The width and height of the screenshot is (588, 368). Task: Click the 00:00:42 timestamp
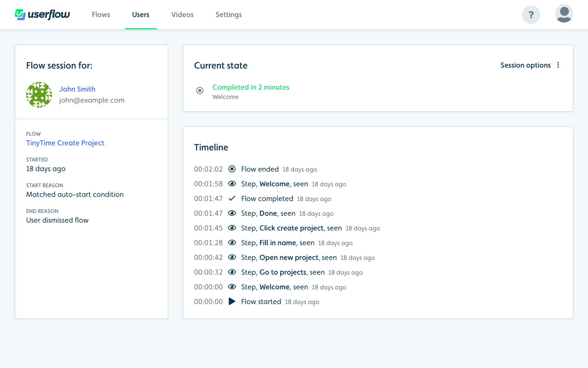209,257
